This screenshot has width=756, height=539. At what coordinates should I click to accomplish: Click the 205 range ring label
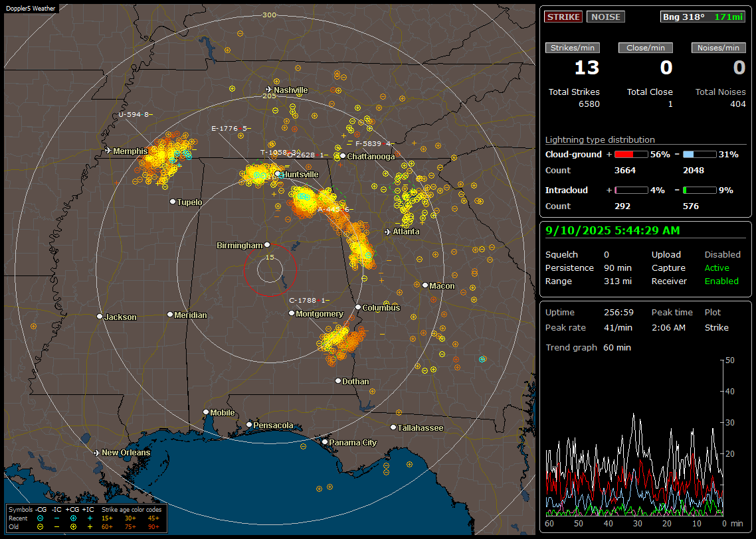269,96
